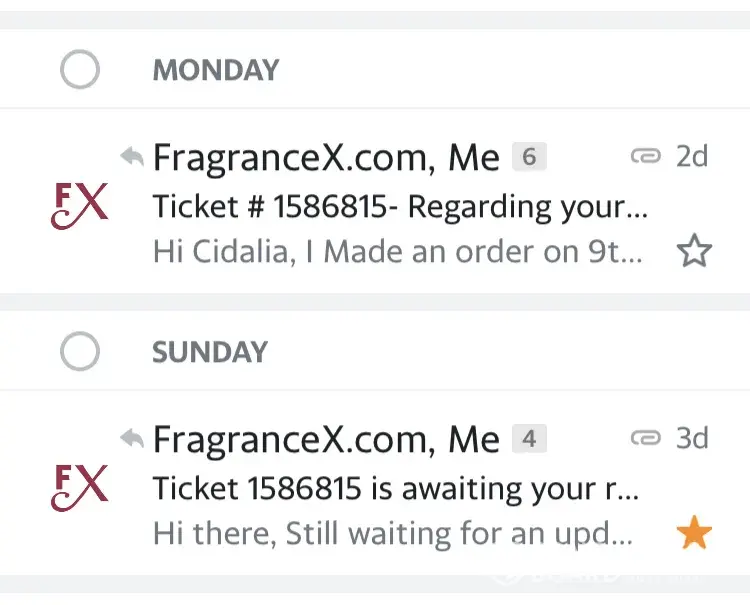Click the SUNDAY date group header

210,352
